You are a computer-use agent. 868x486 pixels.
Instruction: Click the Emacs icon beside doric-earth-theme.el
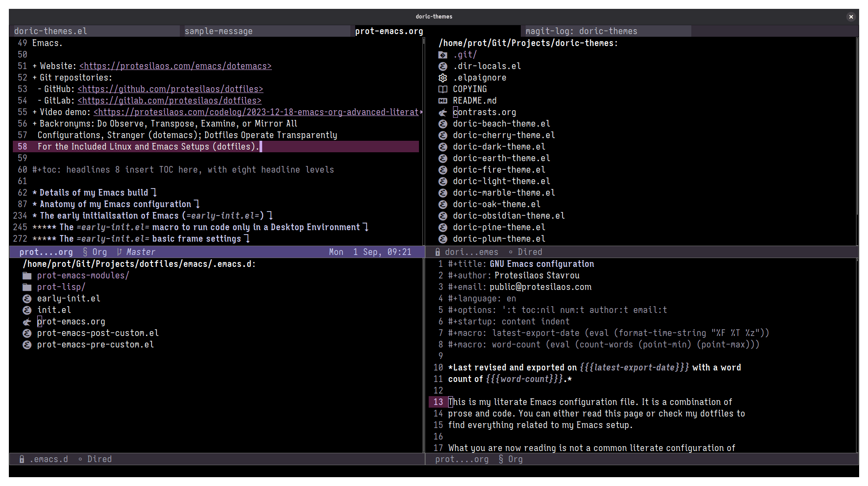tap(442, 158)
